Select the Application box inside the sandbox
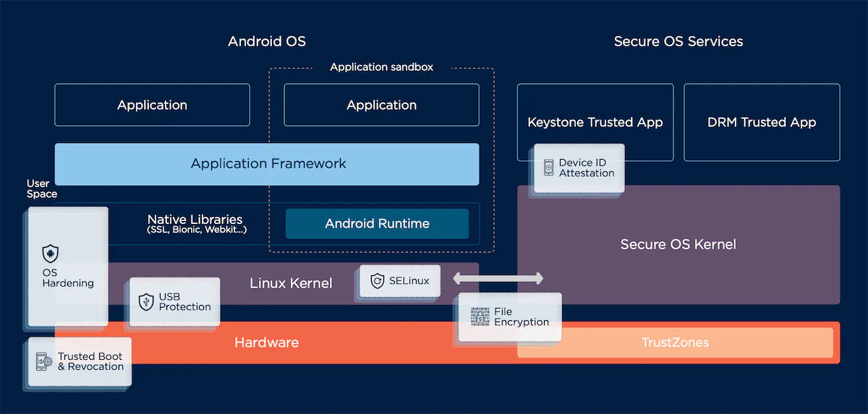This screenshot has width=868, height=414. click(x=381, y=105)
